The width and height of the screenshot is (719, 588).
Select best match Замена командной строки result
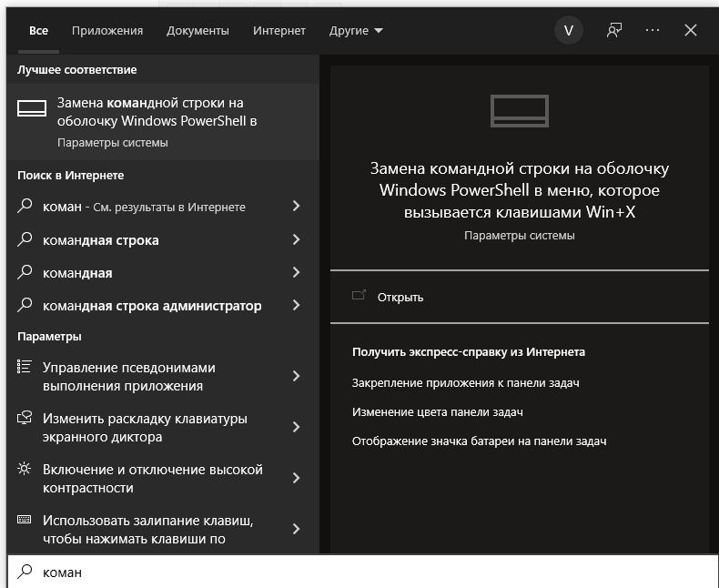[163, 122]
